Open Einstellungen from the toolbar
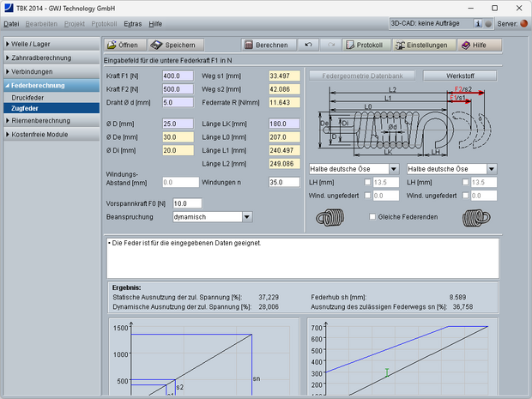 [x=420, y=45]
